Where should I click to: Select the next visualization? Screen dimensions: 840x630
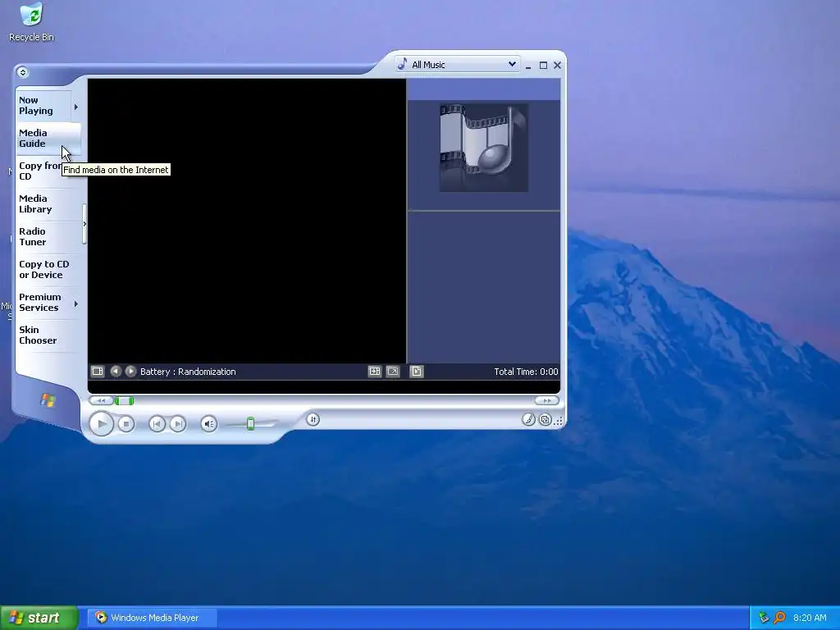pyautogui.click(x=130, y=372)
